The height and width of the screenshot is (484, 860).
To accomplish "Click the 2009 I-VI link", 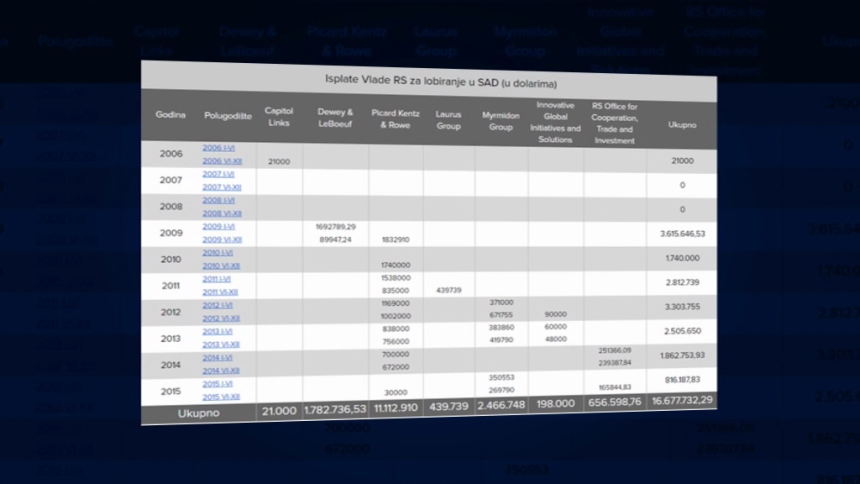I will [218, 227].
